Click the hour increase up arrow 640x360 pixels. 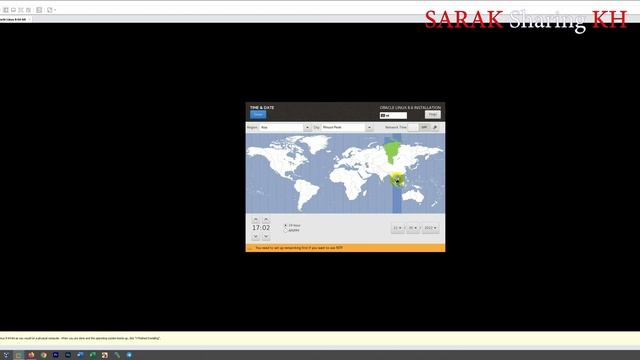click(x=256, y=220)
